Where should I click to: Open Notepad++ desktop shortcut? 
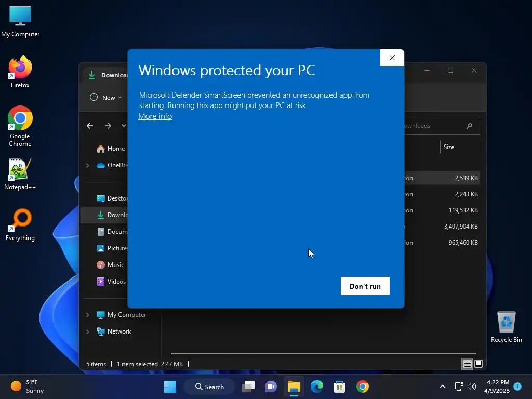click(20, 174)
